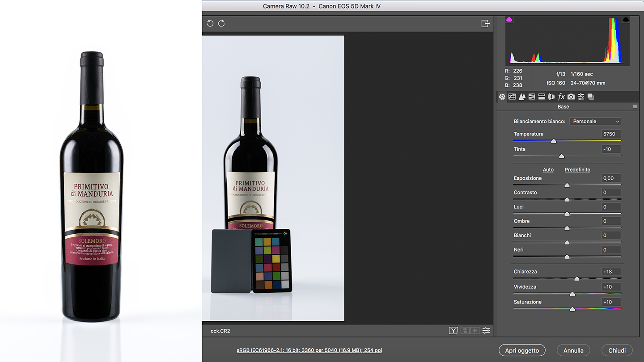Adjust the Neri slider handle
644x362 pixels.
(x=567, y=257)
